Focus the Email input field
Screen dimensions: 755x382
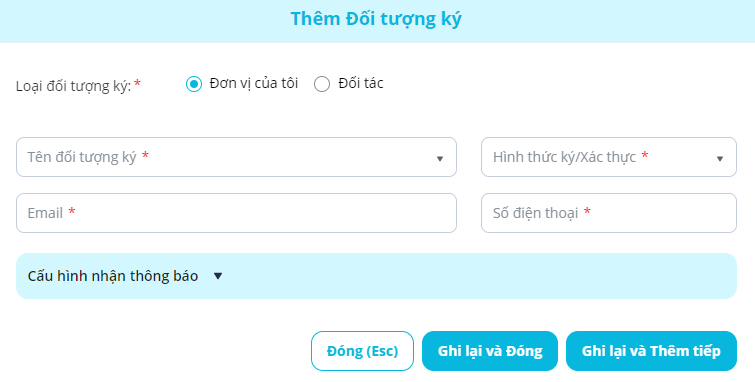[236, 213]
